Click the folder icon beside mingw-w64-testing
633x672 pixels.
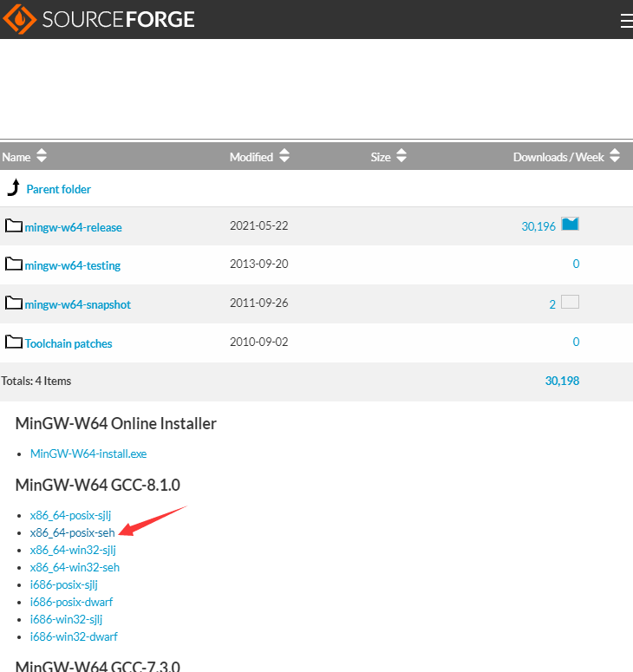(13, 264)
